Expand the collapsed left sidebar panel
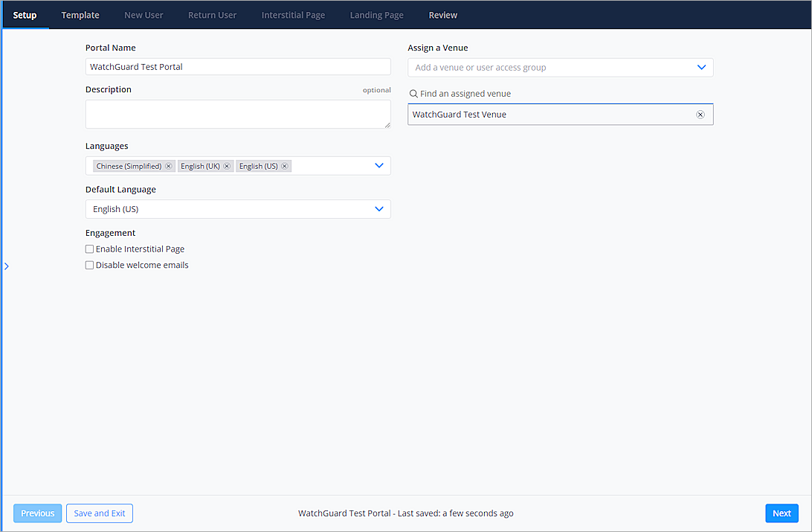The width and height of the screenshot is (812, 532). [6, 266]
